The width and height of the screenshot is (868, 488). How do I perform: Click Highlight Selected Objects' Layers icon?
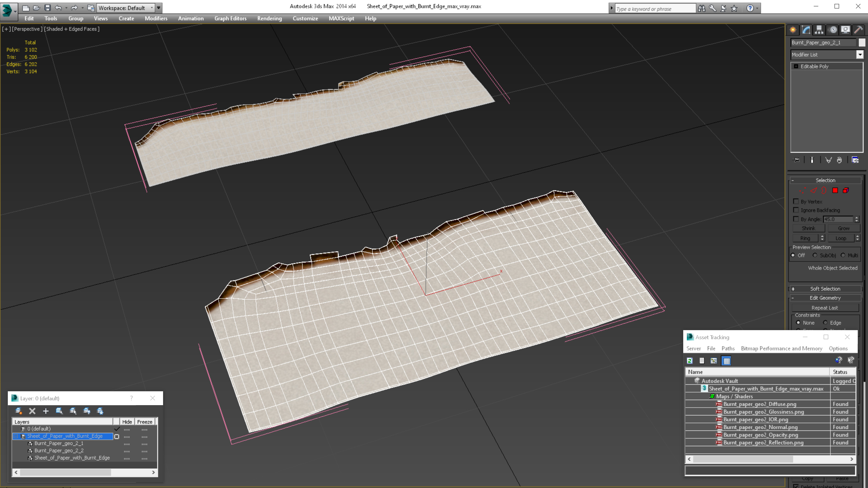[x=73, y=411]
